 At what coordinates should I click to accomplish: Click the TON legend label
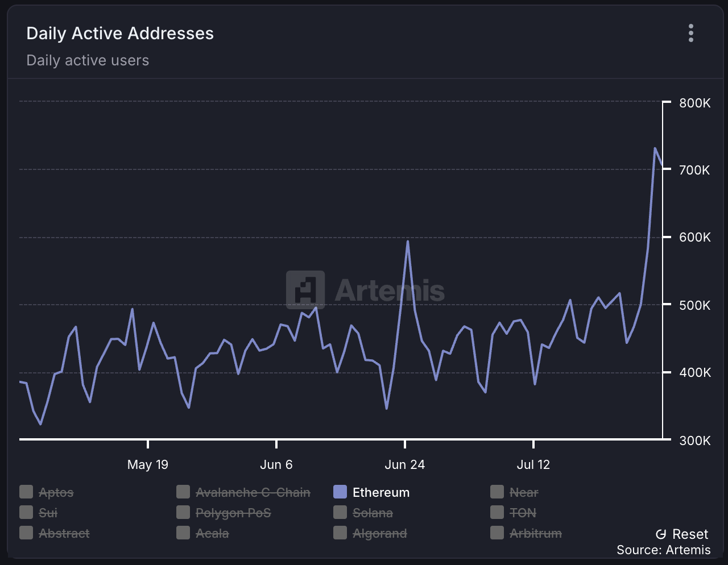pos(523,513)
